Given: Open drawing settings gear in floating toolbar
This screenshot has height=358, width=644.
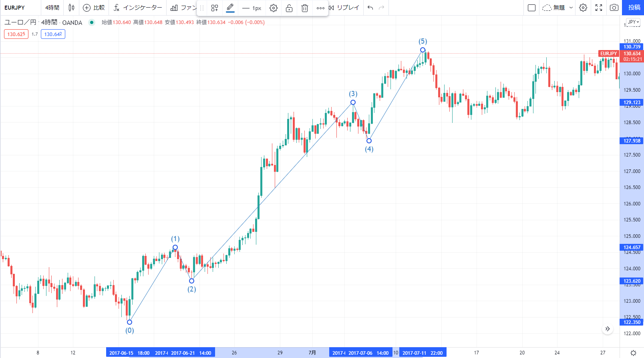Looking at the screenshot, I should click(274, 8).
